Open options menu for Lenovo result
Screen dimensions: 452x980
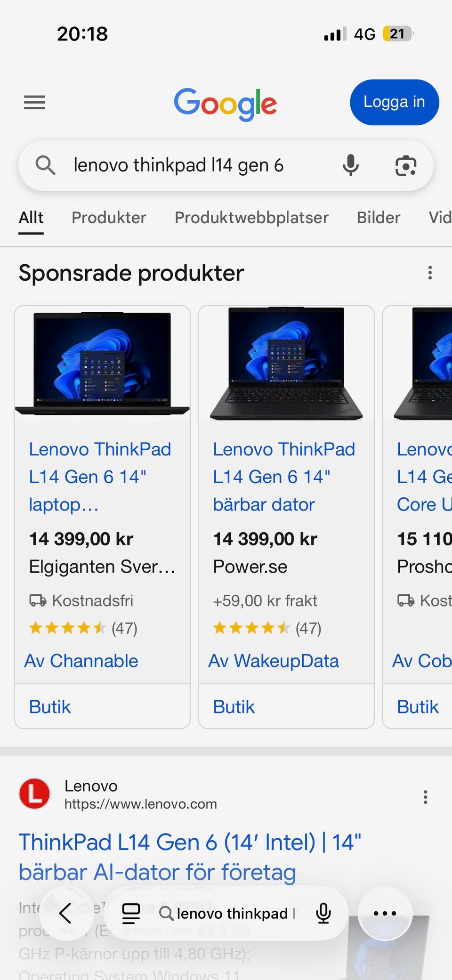[x=425, y=797]
